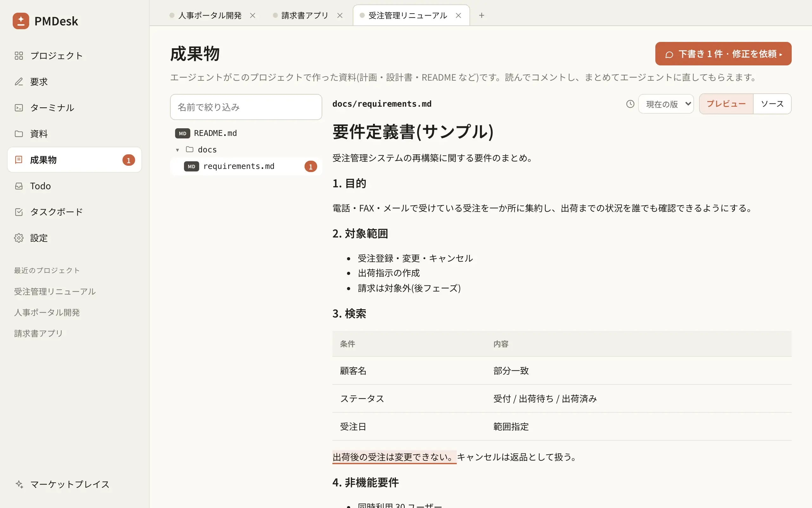Click the 資料 folder icon
Image resolution: width=812 pixels, height=508 pixels.
pos(19,134)
